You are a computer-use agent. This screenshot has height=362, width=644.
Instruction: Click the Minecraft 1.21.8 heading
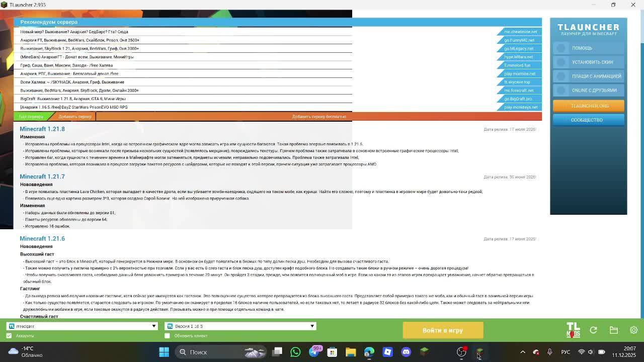[x=42, y=129]
